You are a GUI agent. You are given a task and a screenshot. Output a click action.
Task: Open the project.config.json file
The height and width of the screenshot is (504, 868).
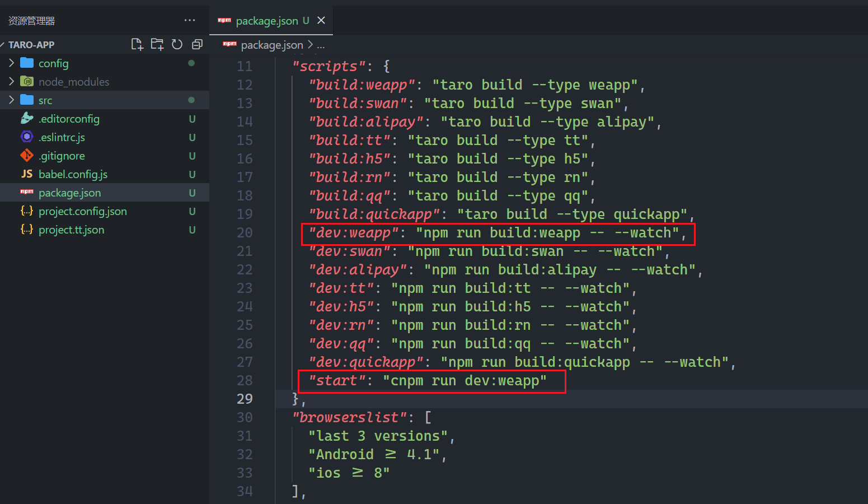[x=83, y=211]
